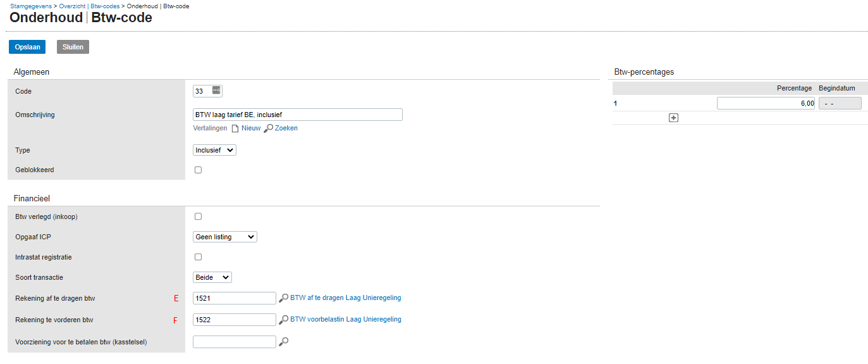Click the Zoeken magnifier icon for translations

point(269,128)
